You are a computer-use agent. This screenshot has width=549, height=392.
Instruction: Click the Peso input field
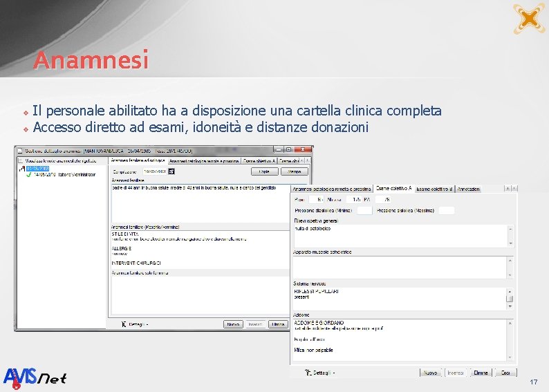point(316,200)
